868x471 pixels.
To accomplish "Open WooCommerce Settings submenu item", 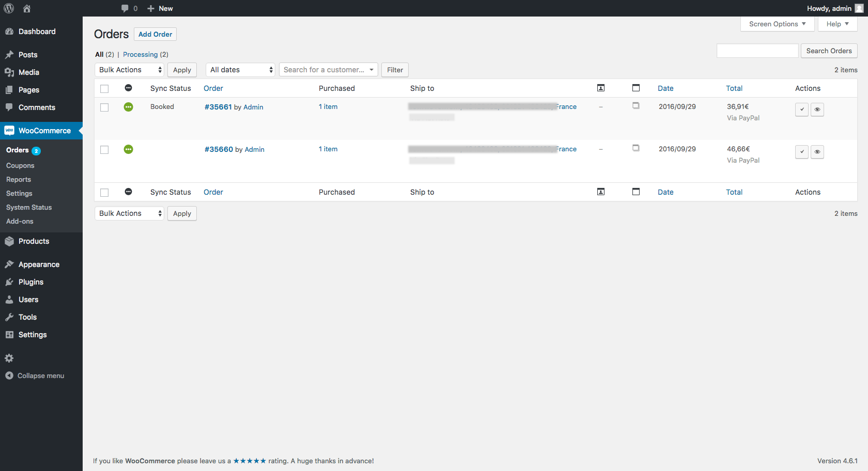I will 19,194.
